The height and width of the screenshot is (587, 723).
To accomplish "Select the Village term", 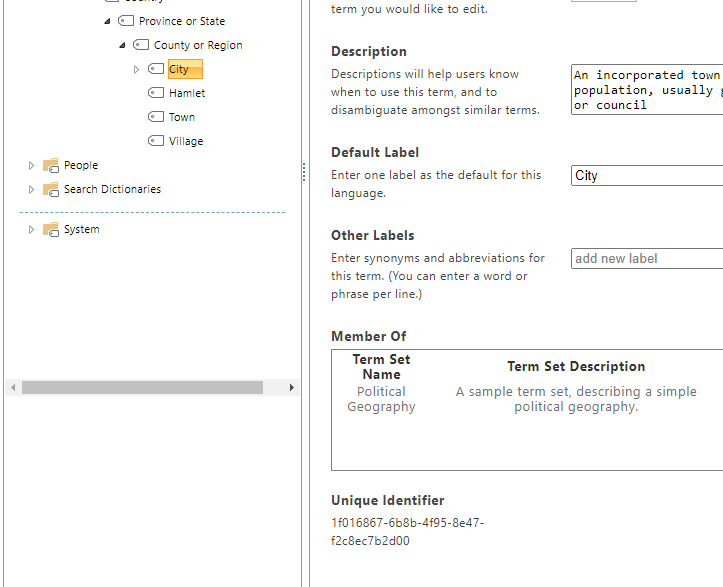I will coord(186,141).
